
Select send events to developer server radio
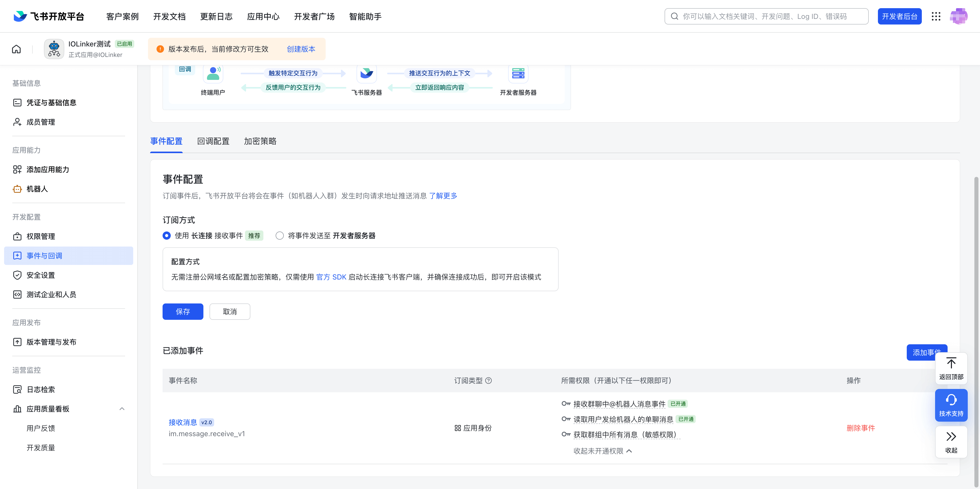tap(280, 236)
